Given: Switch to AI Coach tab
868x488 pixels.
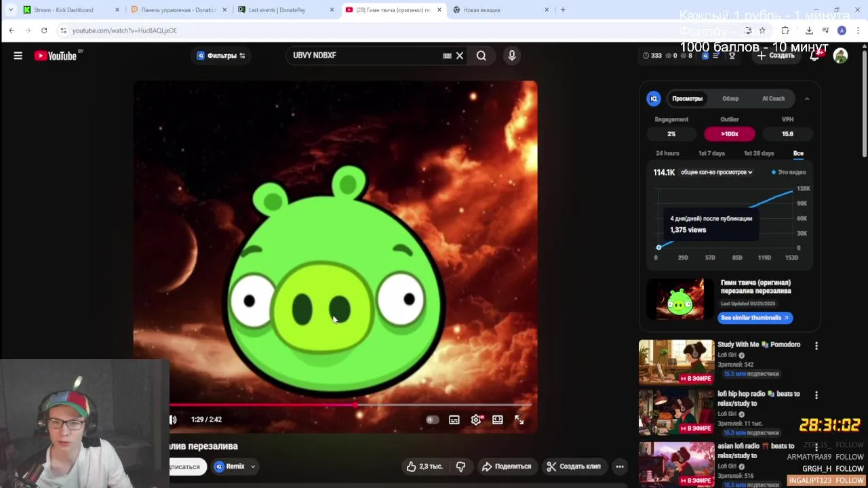Looking at the screenshot, I should (773, 98).
